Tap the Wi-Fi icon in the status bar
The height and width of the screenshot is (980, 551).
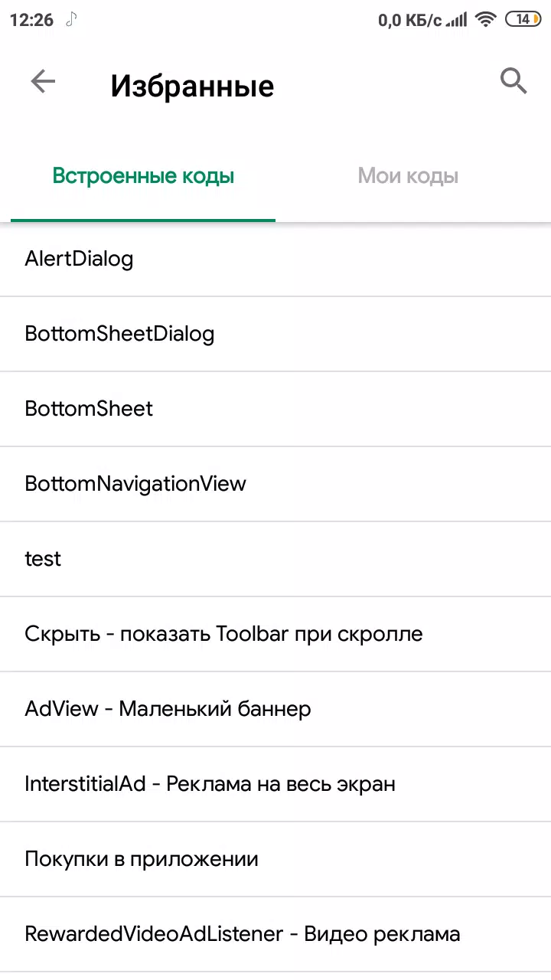[485, 20]
